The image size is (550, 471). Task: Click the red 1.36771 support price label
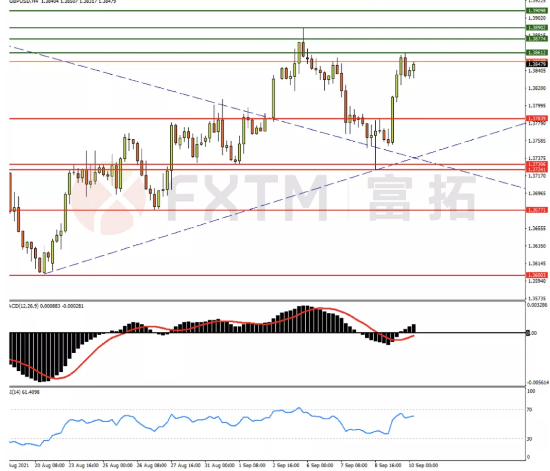tap(537, 210)
